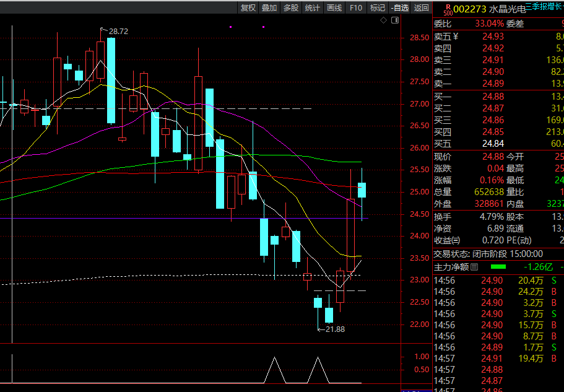Click the 买四 price 24.85

pos(493,132)
